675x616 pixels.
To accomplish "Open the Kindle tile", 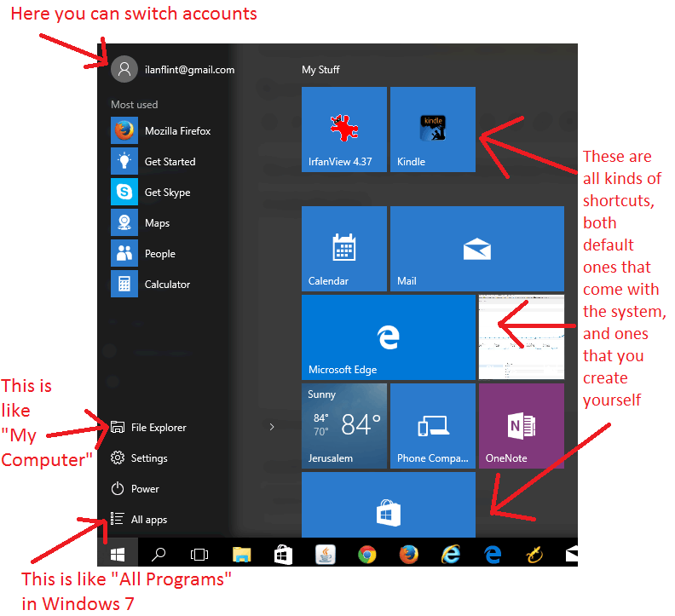I will coord(433,130).
